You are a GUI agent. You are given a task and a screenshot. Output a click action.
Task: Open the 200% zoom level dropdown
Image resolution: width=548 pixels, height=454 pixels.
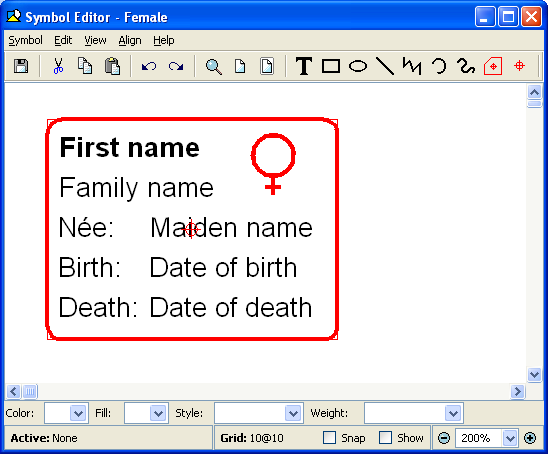pyautogui.click(x=510, y=438)
